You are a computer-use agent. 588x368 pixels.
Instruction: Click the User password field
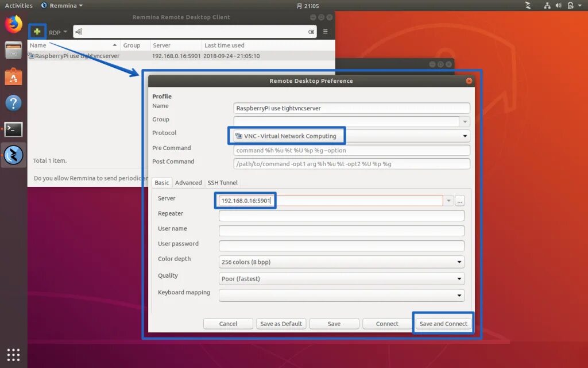(x=341, y=246)
